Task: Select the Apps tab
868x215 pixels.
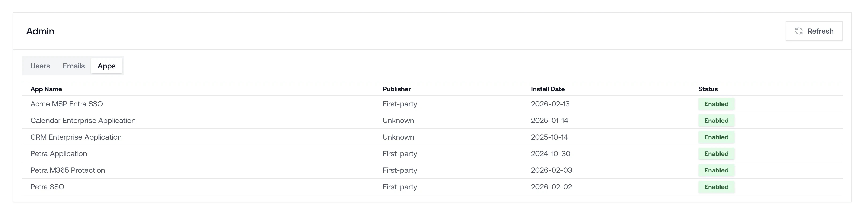Action: 106,66
